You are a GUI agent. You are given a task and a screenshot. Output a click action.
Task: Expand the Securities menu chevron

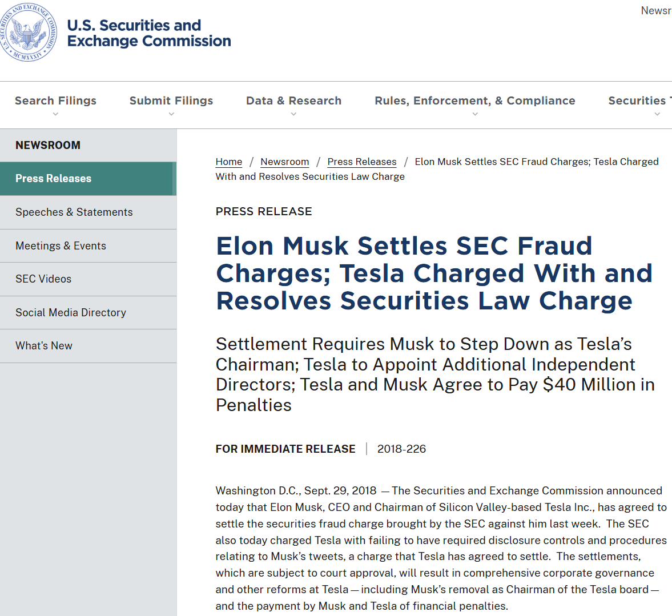[657, 114]
